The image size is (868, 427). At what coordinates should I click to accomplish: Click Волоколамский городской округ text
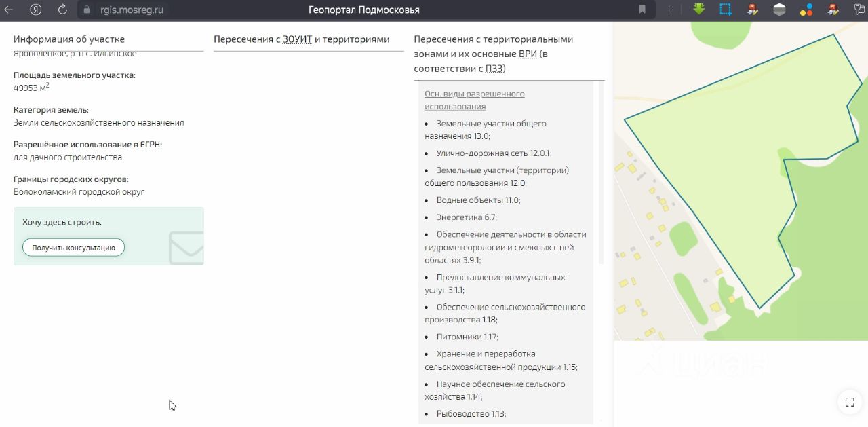[79, 192]
